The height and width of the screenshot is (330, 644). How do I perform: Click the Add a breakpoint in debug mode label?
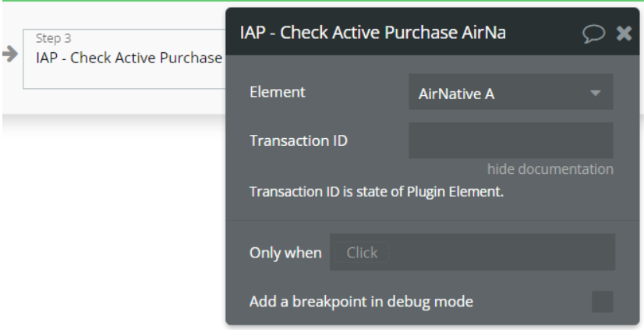(x=361, y=302)
